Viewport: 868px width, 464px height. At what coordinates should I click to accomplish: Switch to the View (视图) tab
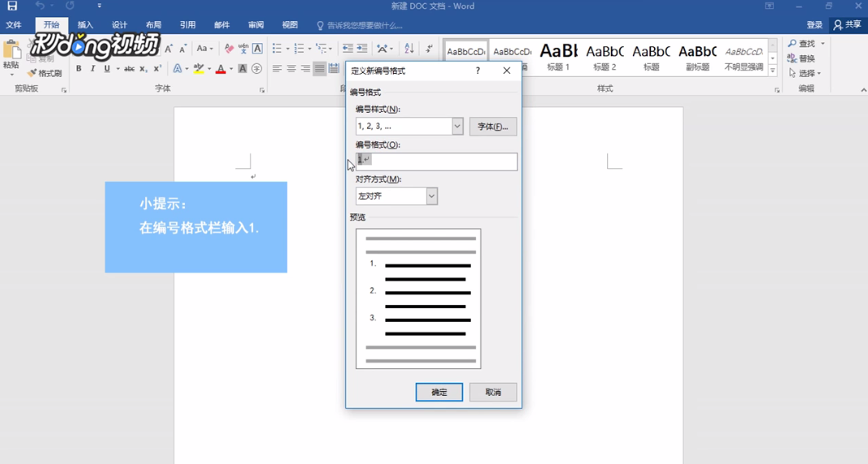click(x=289, y=25)
